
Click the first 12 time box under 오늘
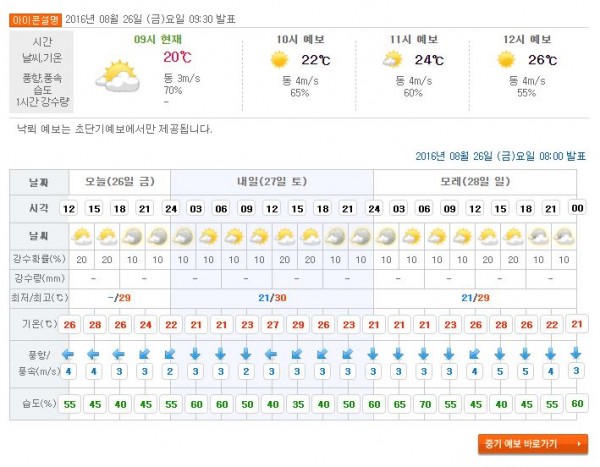[69, 209]
